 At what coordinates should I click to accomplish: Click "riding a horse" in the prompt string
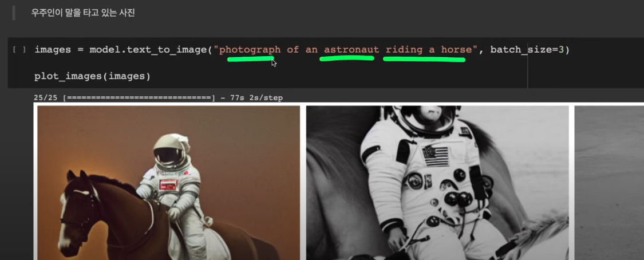428,50
